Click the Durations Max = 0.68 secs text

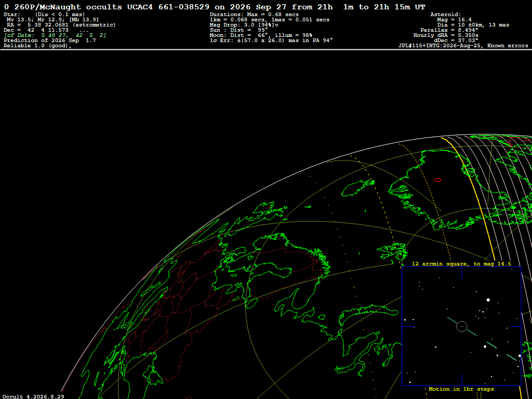pos(254,15)
